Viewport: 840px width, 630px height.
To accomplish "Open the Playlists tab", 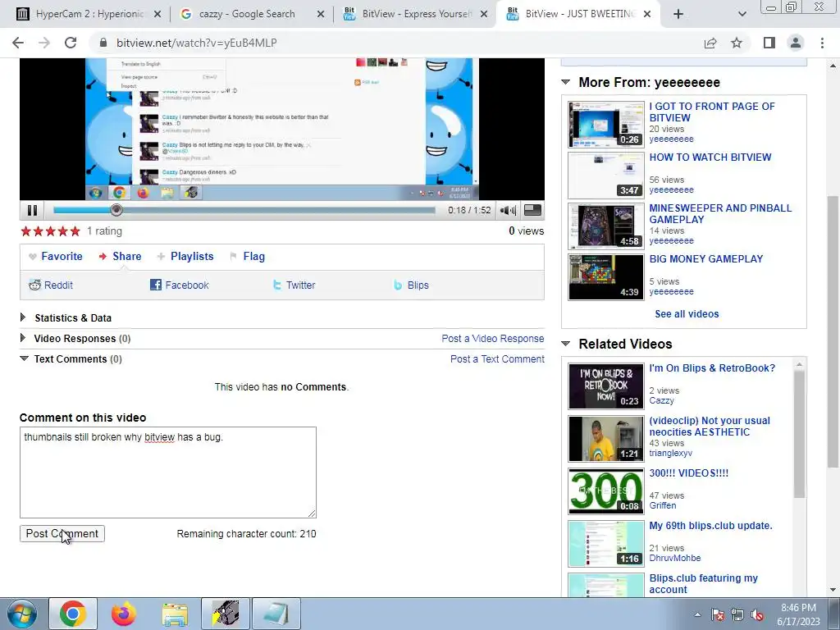I will [185, 257].
